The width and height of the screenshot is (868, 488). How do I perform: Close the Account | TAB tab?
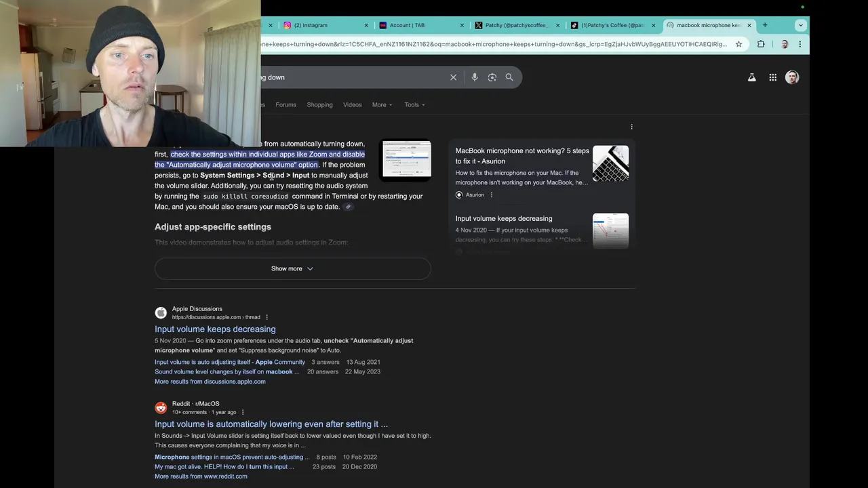click(462, 25)
